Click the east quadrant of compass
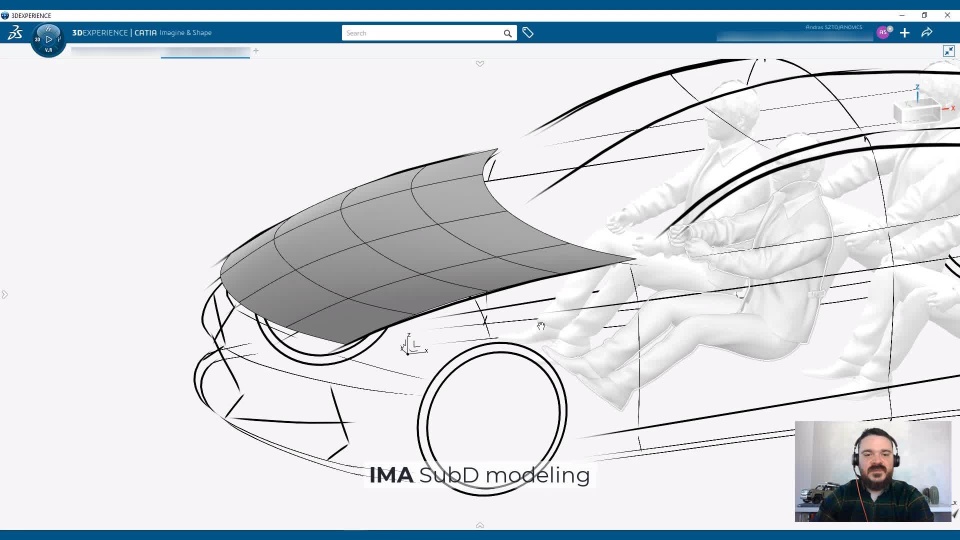The height and width of the screenshot is (540, 960). tap(60, 39)
